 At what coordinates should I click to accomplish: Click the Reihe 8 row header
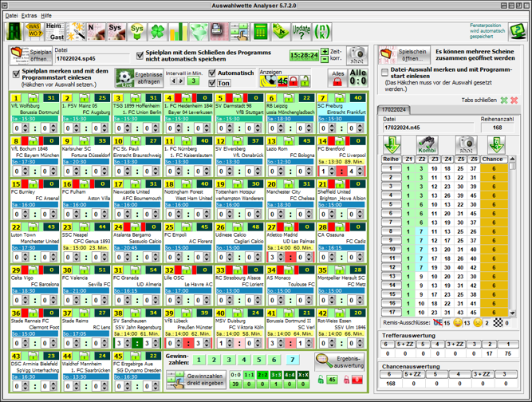391,231
